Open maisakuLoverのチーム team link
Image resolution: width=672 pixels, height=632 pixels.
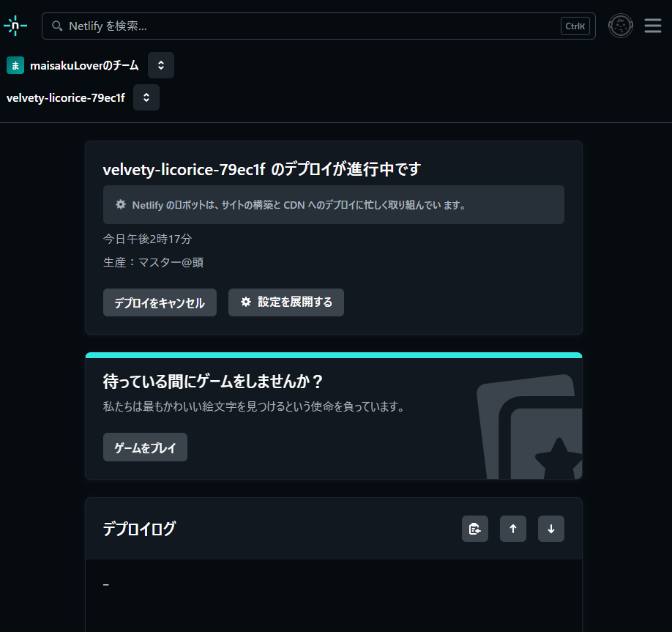click(x=84, y=65)
